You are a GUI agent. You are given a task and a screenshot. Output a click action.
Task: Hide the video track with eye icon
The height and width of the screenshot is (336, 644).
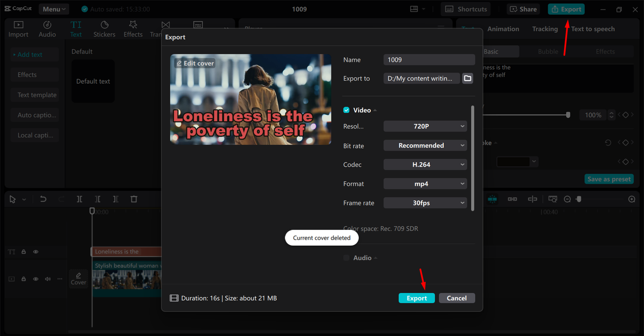pos(36,279)
